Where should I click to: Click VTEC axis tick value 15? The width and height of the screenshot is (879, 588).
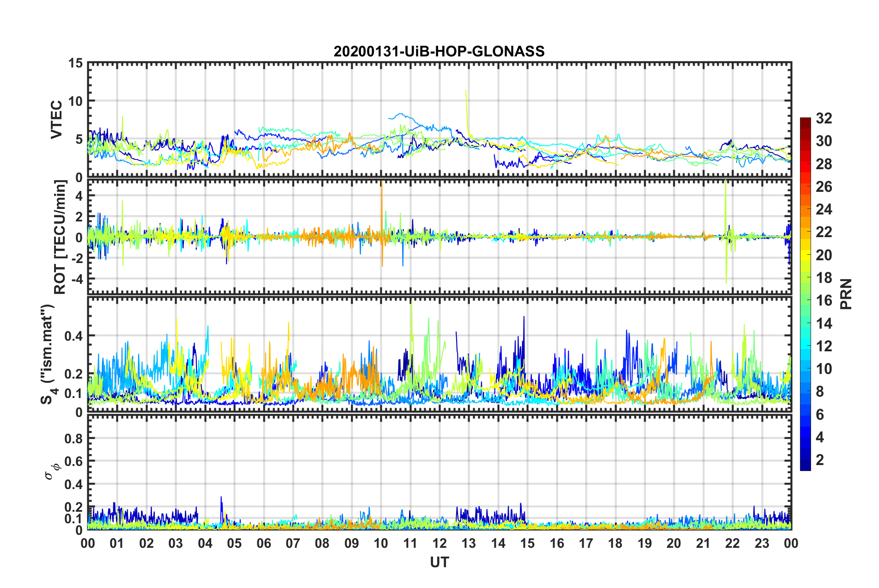75,63
